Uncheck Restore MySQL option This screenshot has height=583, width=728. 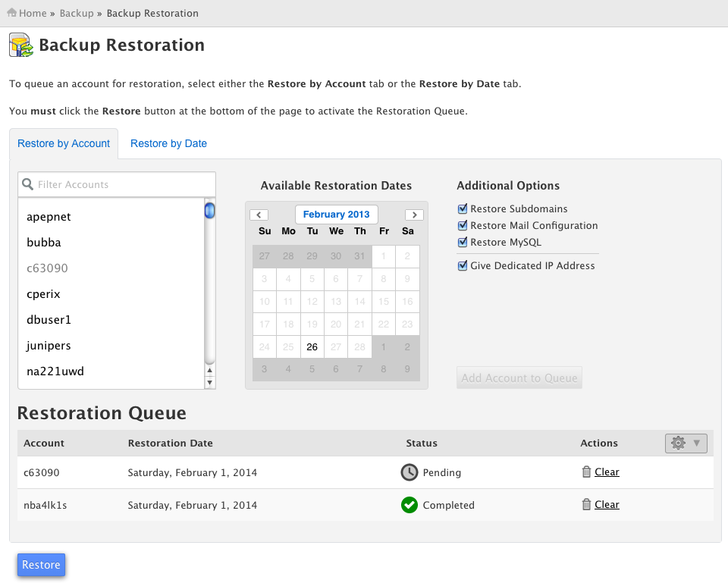tap(463, 242)
